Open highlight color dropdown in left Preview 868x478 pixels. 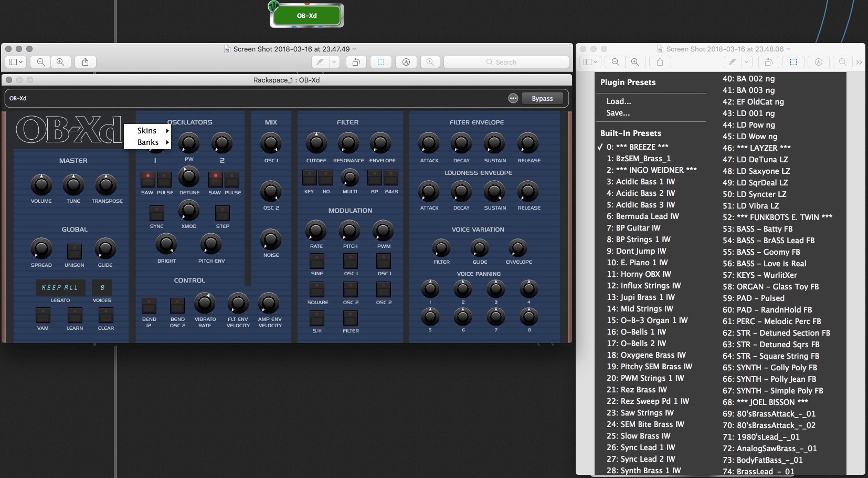pyautogui.click(x=334, y=62)
